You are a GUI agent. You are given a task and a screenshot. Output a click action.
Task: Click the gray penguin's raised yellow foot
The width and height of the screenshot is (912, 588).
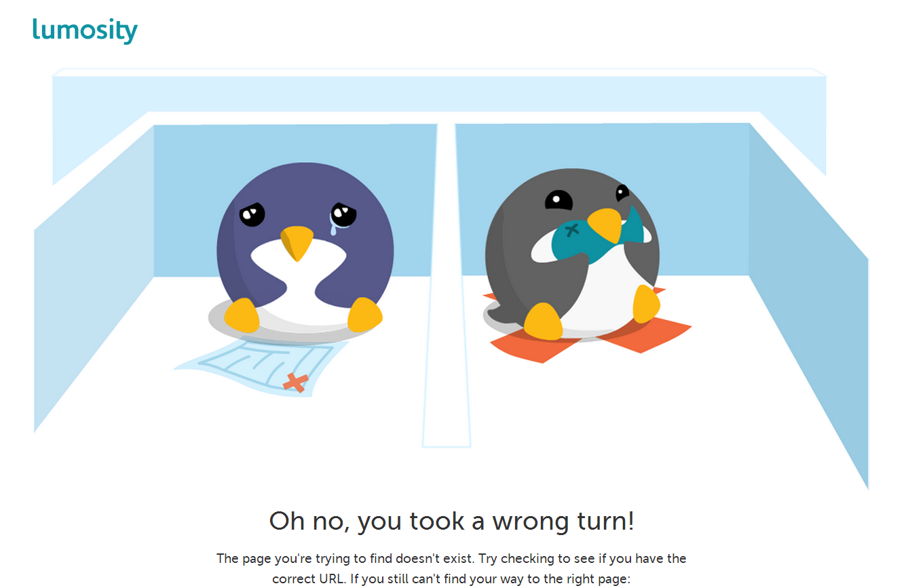point(647,304)
